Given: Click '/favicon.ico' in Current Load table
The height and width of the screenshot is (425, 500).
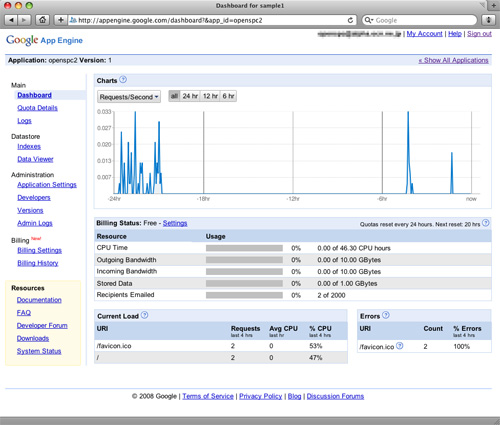Looking at the screenshot, I should (x=114, y=346).
